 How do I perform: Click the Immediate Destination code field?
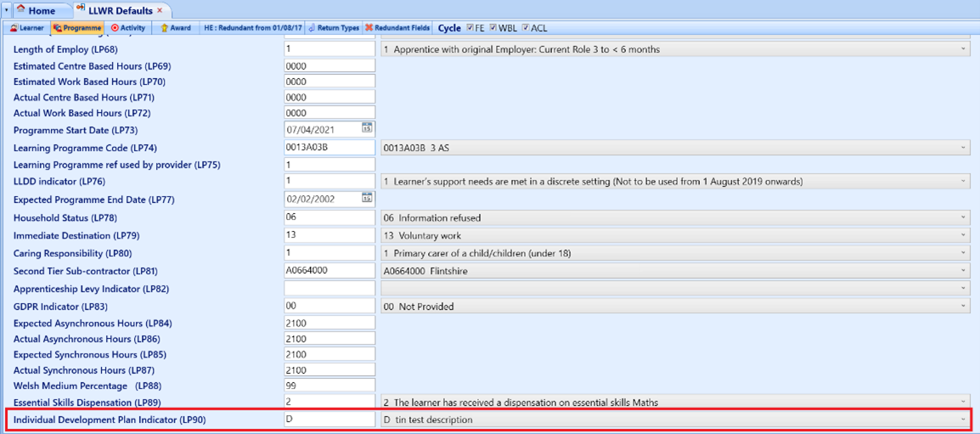[329, 235]
